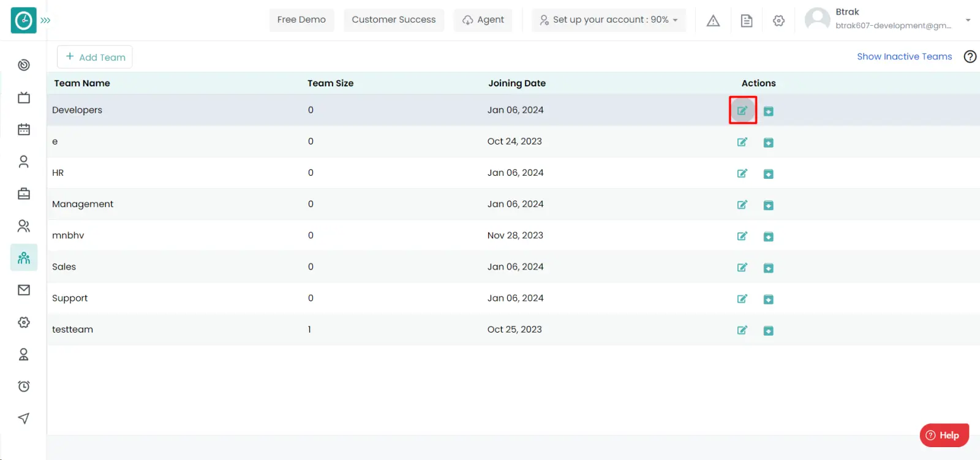The image size is (980, 460).
Task: Select the Management team name
Action: pyautogui.click(x=83, y=204)
